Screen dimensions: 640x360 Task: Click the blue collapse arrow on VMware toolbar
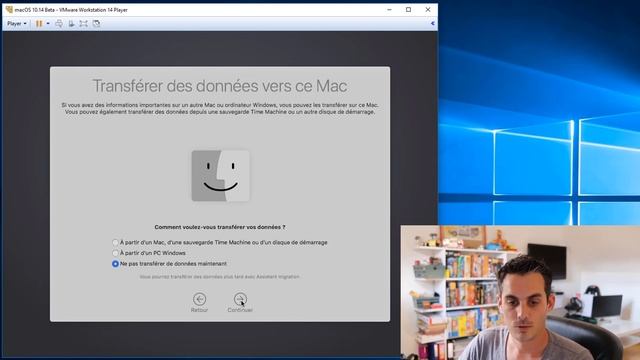433,24
